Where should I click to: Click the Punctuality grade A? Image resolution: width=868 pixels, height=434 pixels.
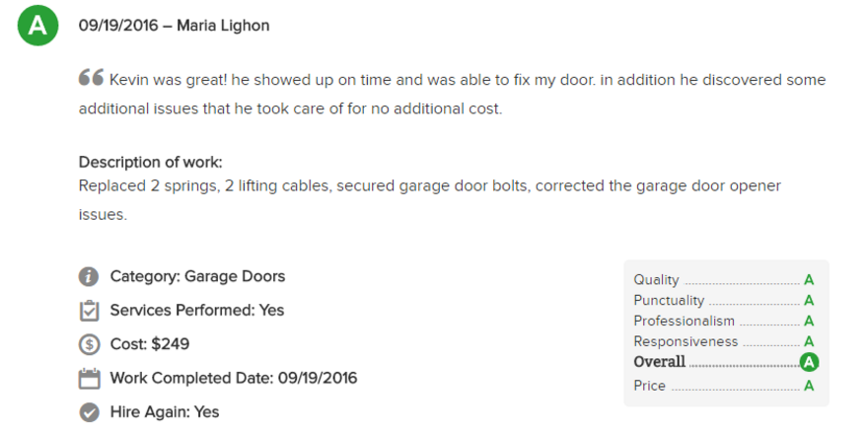[x=809, y=301]
